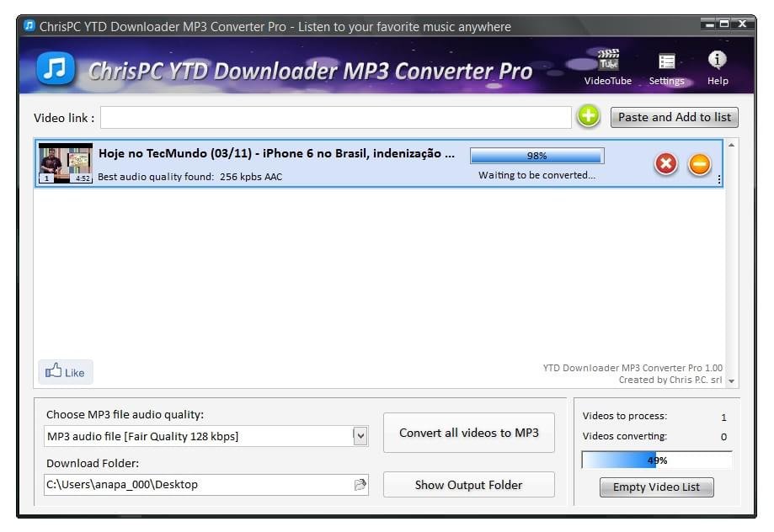Open the Settings panel
The height and width of the screenshot is (532, 774).
[x=666, y=68]
